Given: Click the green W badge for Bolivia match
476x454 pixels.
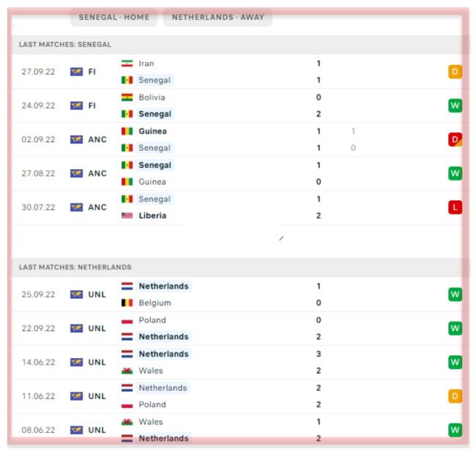Looking at the screenshot, I should 455,106.
